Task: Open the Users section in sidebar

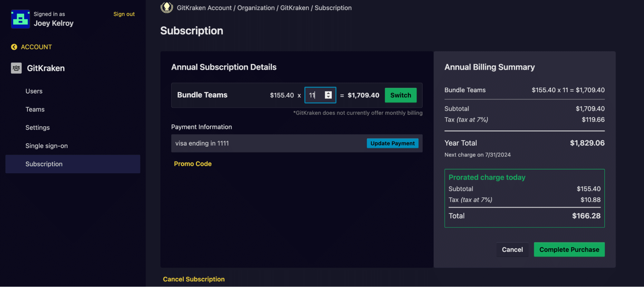Action: coord(34,91)
